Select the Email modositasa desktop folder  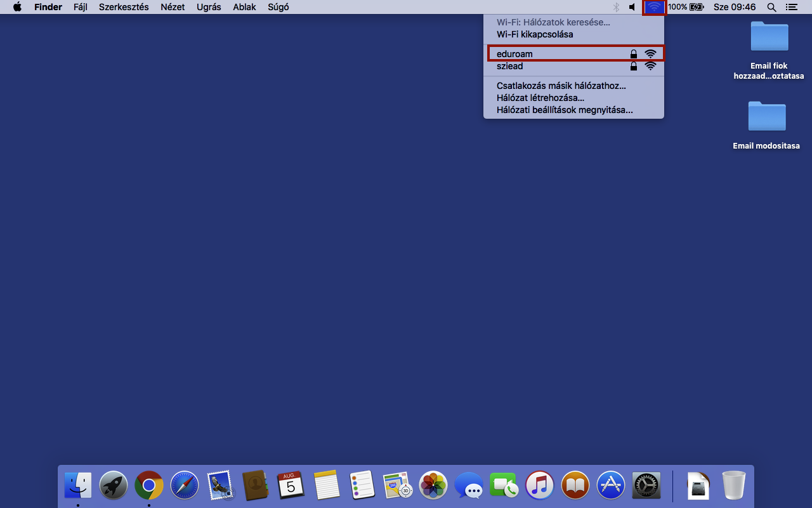[766, 117]
